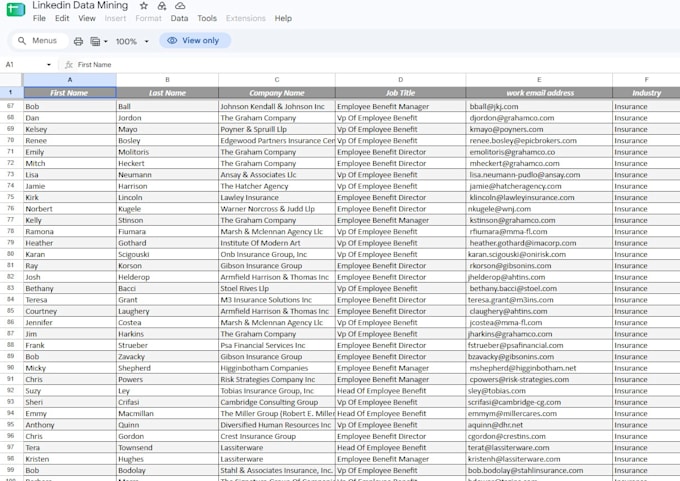Click the Menus search box
The height and width of the screenshot is (481, 680).
click(40, 40)
